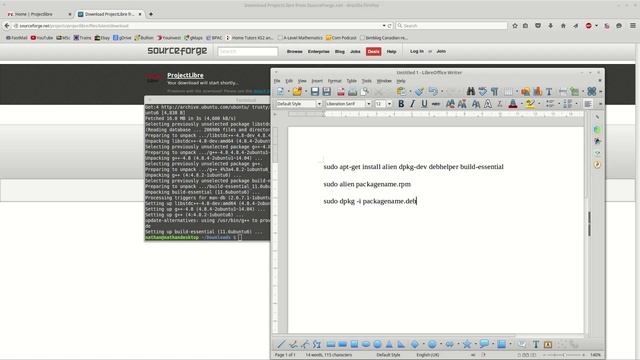Open the Paste options dropdown arrow
Viewport: 640px width, 360px height.
click(x=409, y=91)
